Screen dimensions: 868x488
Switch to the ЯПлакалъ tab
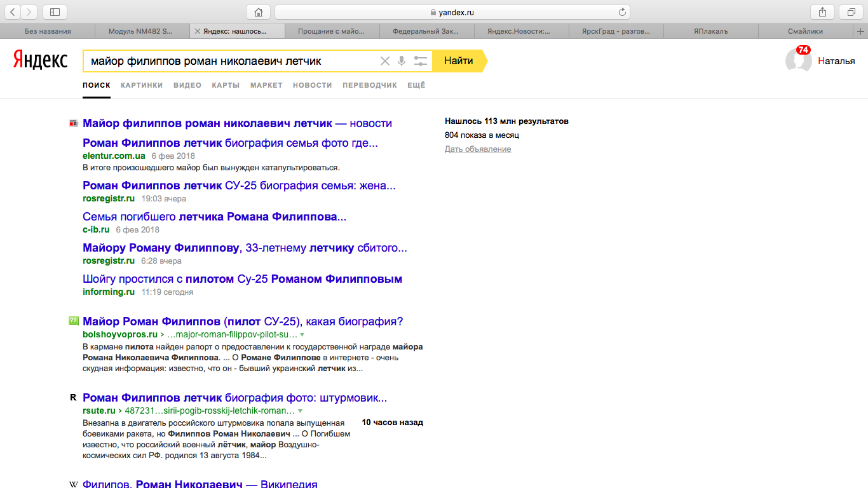click(711, 31)
